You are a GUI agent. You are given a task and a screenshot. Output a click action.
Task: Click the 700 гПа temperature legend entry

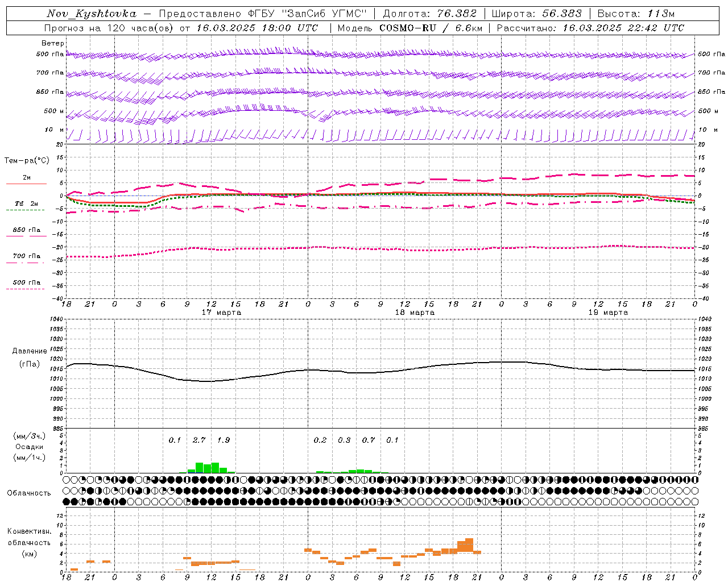(x=27, y=256)
